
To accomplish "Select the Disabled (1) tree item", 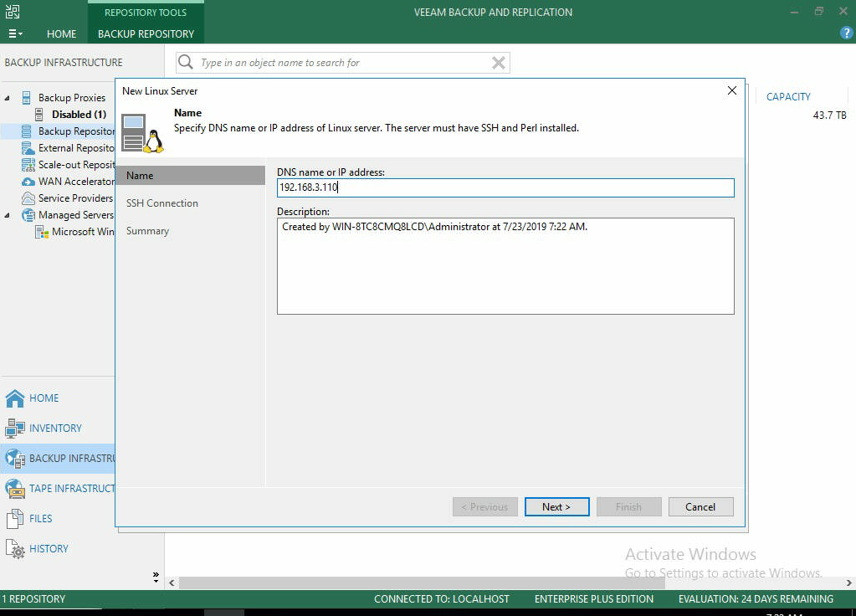I will pyautogui.click(x=79, y=114).
